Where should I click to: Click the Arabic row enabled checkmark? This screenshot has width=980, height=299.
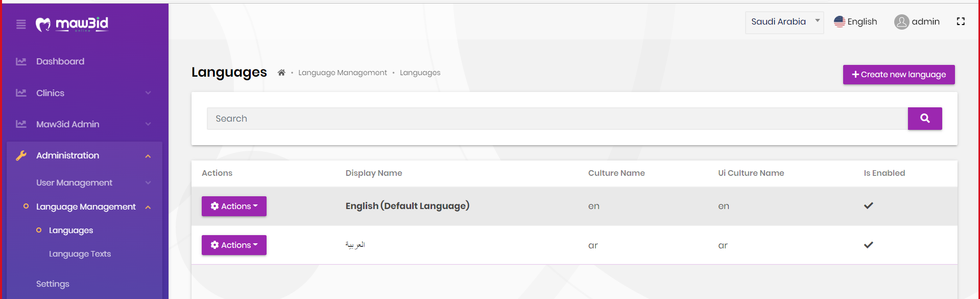868,245
